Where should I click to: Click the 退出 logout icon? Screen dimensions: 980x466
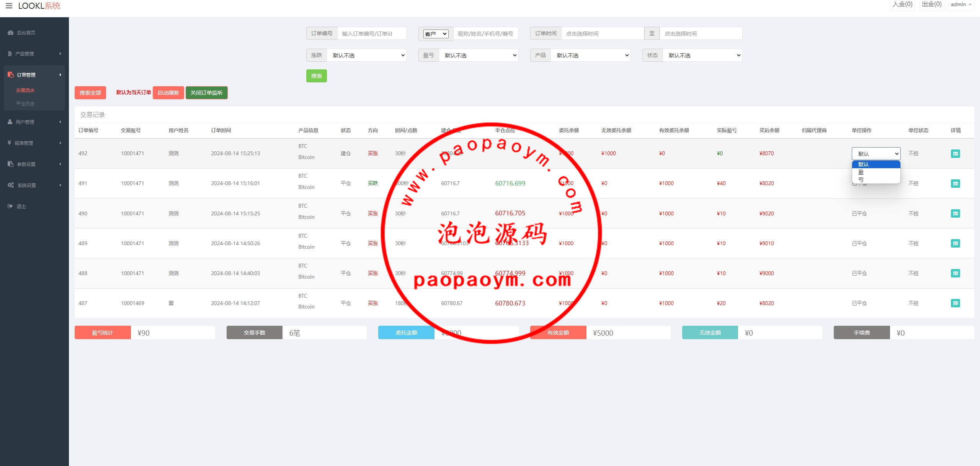(10, 206)
